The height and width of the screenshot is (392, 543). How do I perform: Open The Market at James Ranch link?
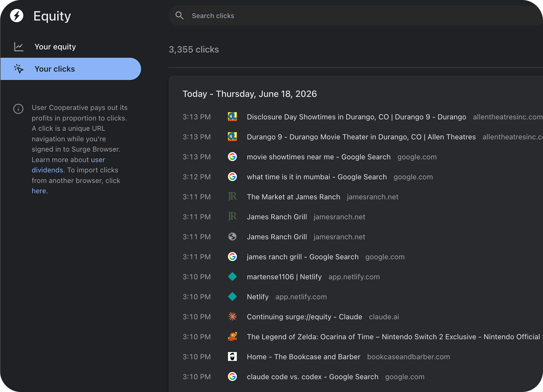[x=294, y=197]
